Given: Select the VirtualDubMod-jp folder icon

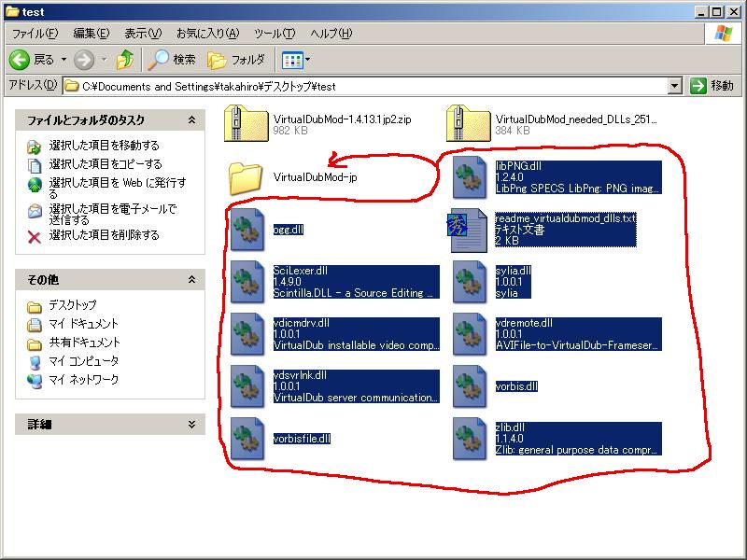Looking at the screenshot, I should pyautogui.click(x=246, y=177).
